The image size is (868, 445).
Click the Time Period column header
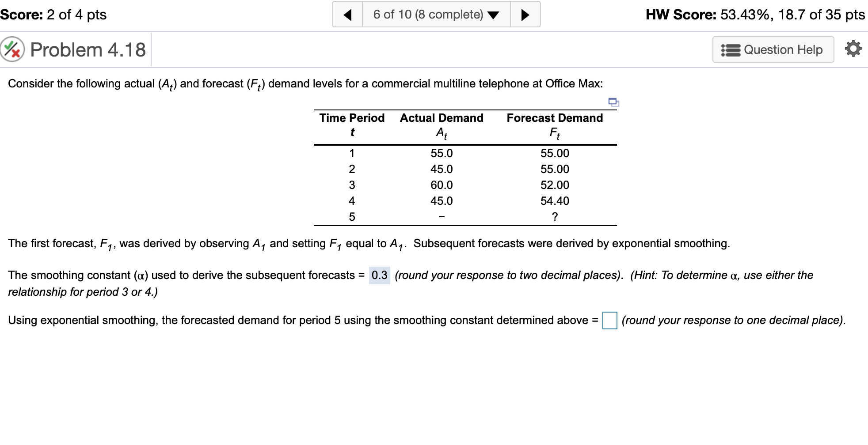(x=351, y=118)
